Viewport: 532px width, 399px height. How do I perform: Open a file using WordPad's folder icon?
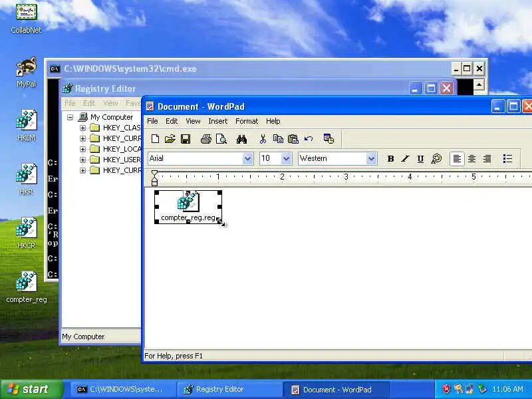170,139
